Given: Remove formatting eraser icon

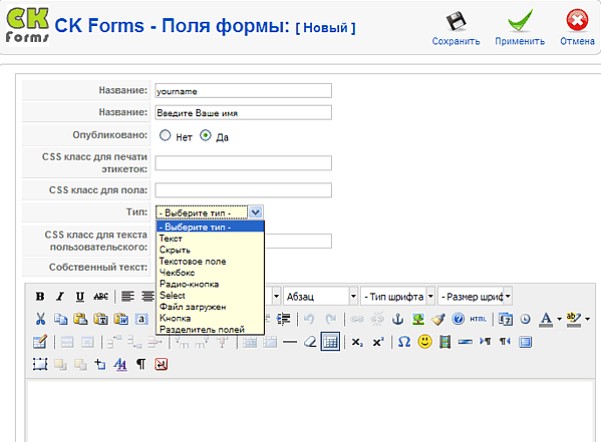Looking at the screenshot, I should pyautogui.click(x=310, y=342).
